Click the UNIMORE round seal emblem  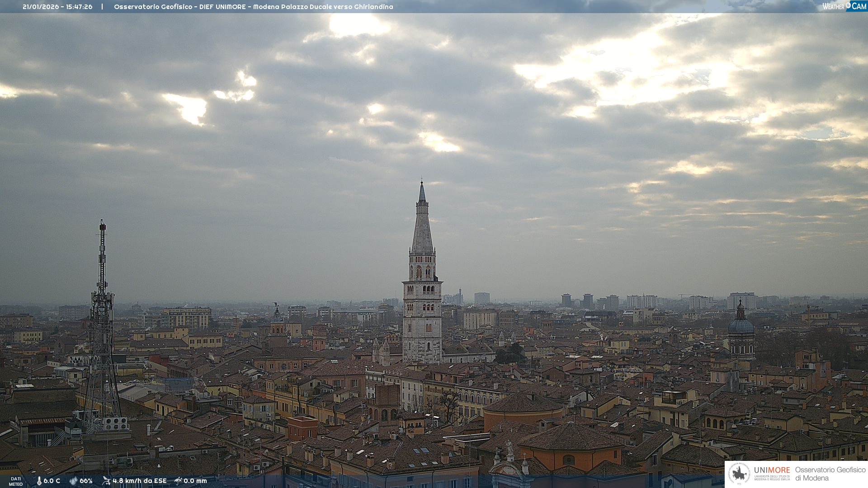click(x=739, y=474)
